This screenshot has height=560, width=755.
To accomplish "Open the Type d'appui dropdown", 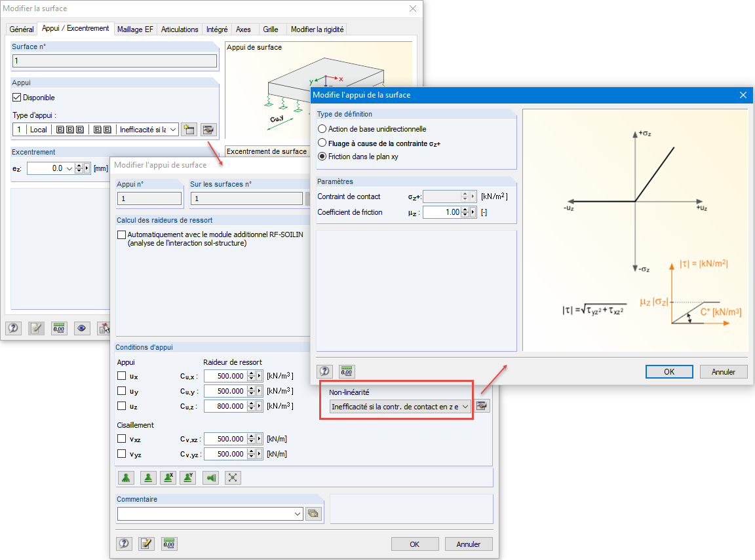I will coord(173,130).
